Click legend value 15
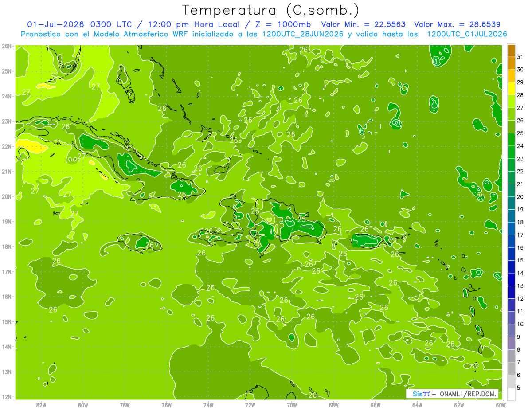The width and height of the screenshot is (532, 411). coord(520,260)
